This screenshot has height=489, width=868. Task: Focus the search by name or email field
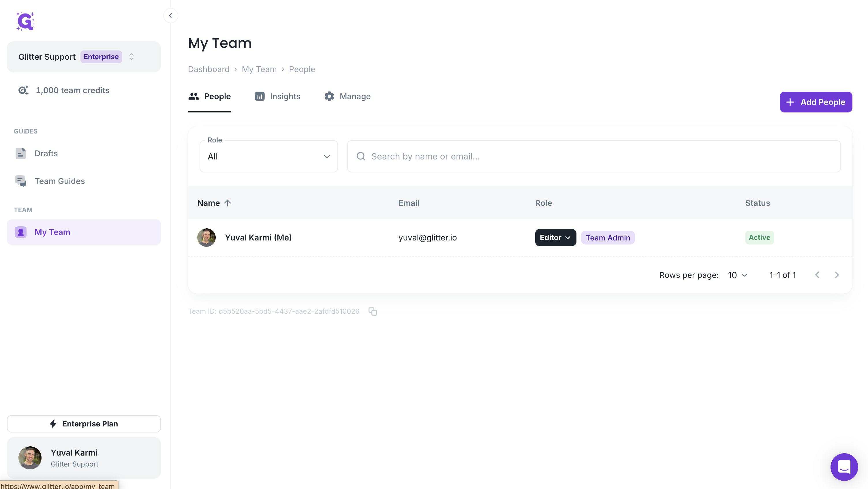coord(594,156)
